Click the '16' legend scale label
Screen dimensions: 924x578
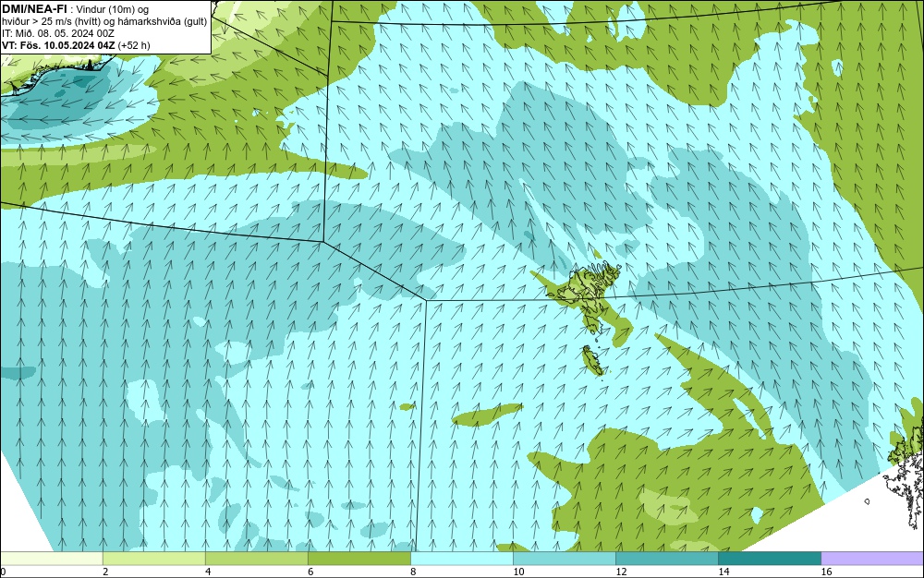pyautogui.click(x=826, y=572)
